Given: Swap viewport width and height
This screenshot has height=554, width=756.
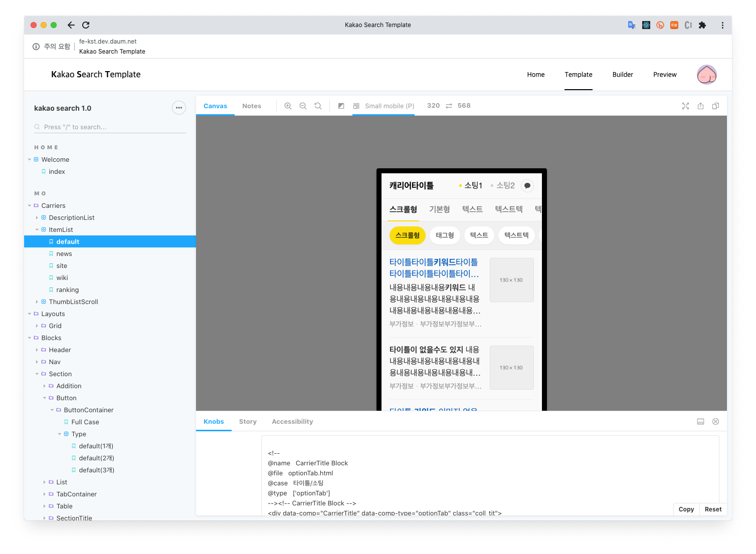Looking at the screenshot, I should click(x=449, y=106).
